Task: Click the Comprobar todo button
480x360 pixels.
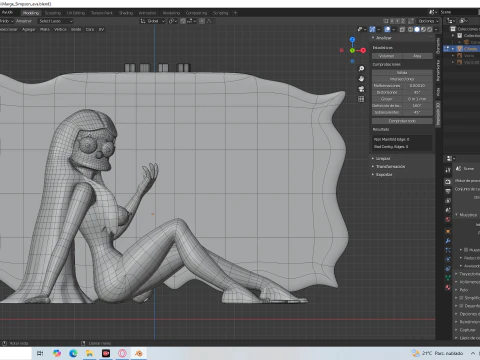Action: [402, 121]
